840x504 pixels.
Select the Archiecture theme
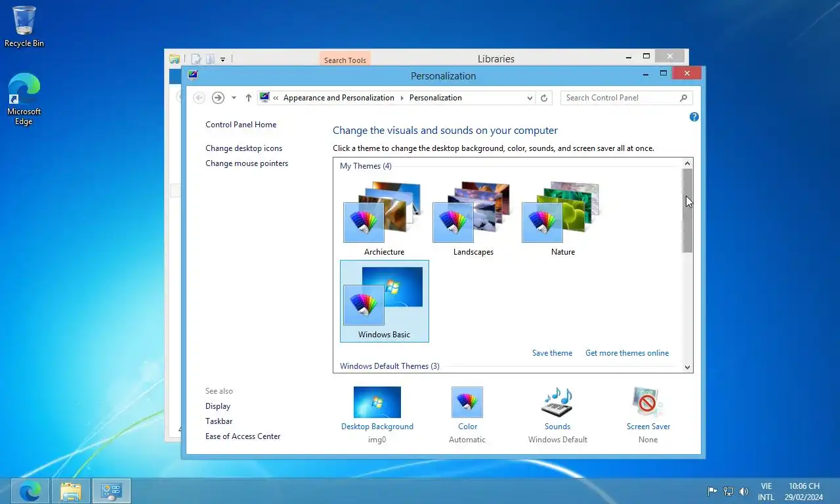(384, 219)
